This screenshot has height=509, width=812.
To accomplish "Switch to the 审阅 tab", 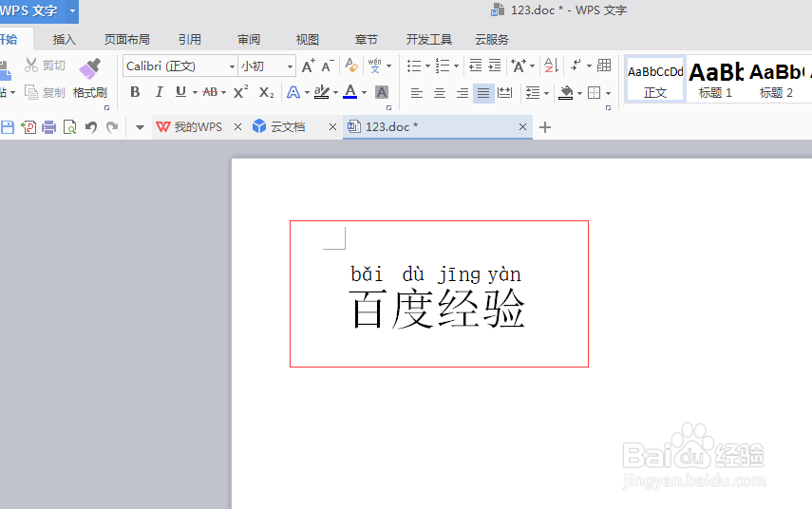I will point(249,39).
